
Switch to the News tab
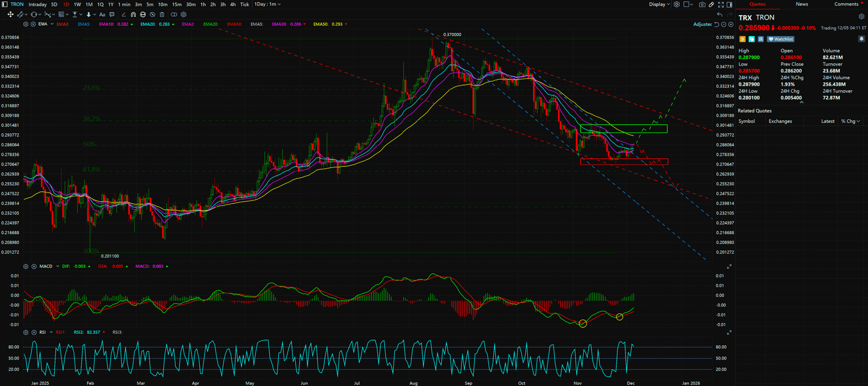802,4
